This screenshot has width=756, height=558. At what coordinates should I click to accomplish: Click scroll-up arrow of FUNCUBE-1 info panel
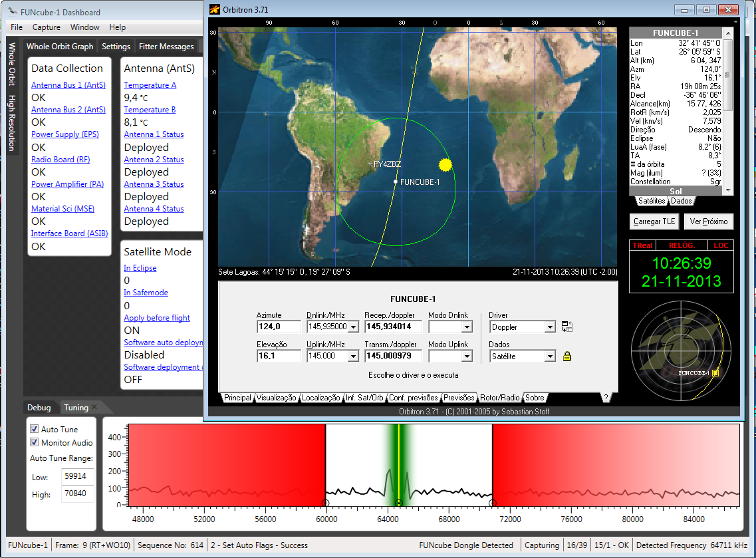coord(728,33)
